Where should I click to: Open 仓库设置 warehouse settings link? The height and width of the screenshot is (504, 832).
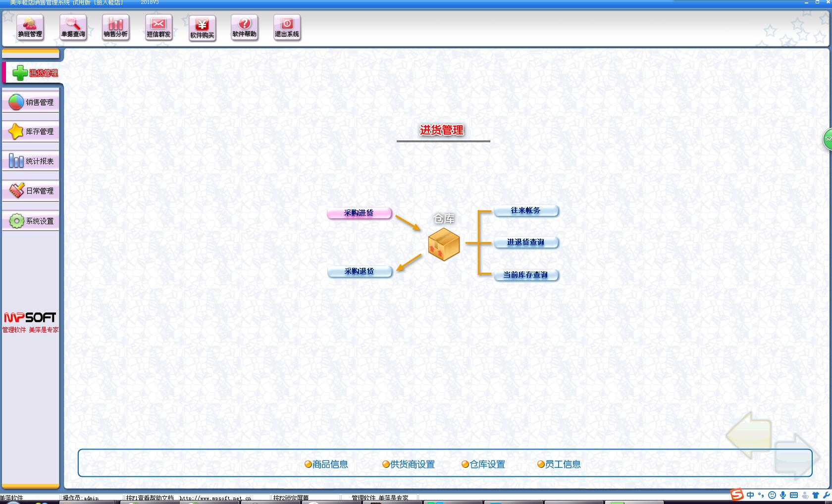pyautogui.click(x=483, y=464)
